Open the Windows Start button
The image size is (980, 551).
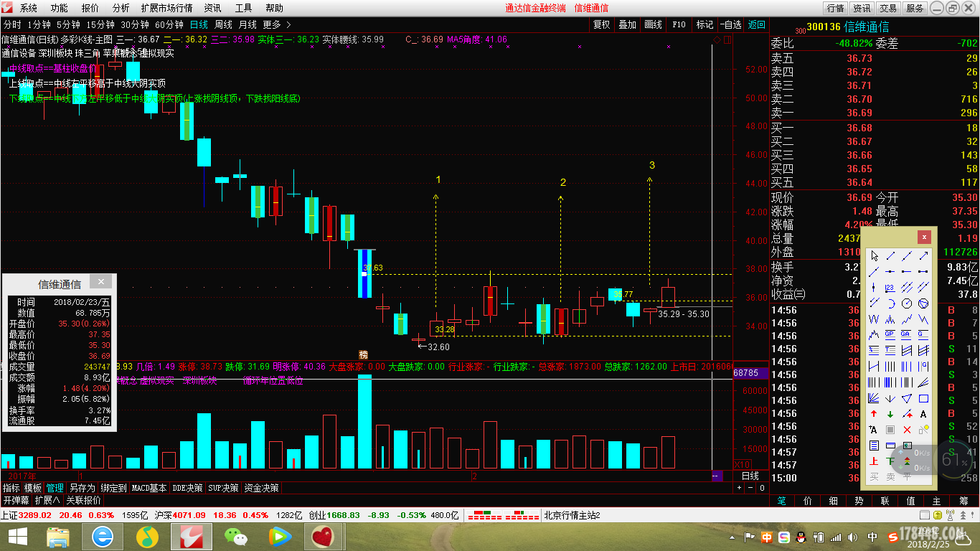click(17, 537)
